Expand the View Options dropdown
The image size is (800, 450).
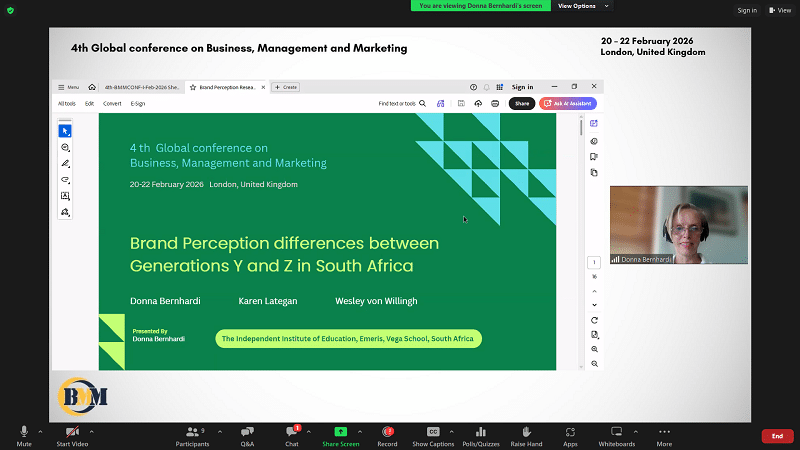pyautogui.click(x=580, y=6)
